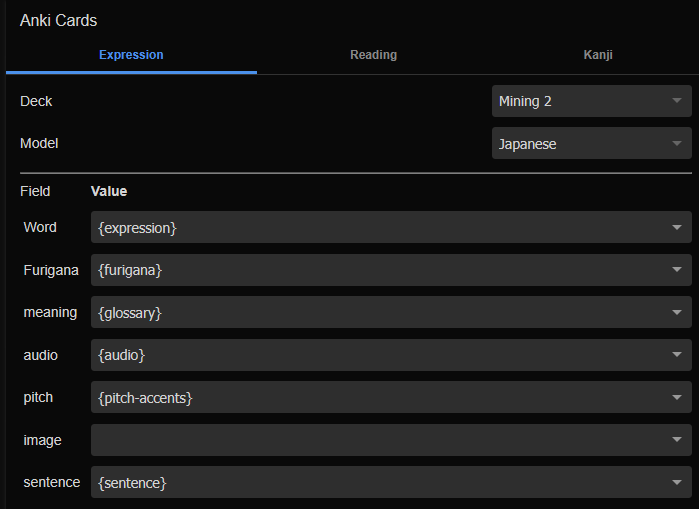This screenshot has width=699, height=509.
Task: Click the meaning field label
Action: click(x=50, y=312)
